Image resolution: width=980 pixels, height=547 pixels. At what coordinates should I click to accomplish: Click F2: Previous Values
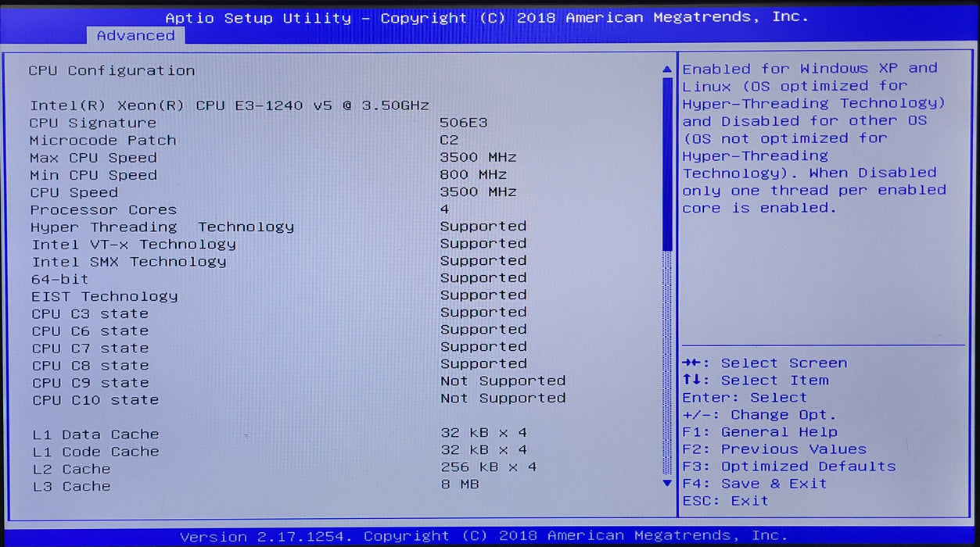pyautogui.click(x=774, y=449)
